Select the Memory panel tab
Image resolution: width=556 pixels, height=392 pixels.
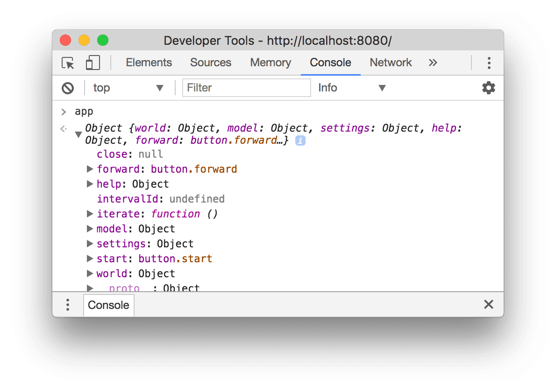(x=270, y=63)
